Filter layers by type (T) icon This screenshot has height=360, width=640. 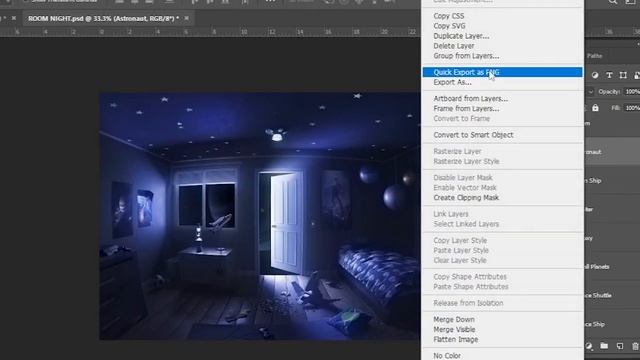(609, 75)
